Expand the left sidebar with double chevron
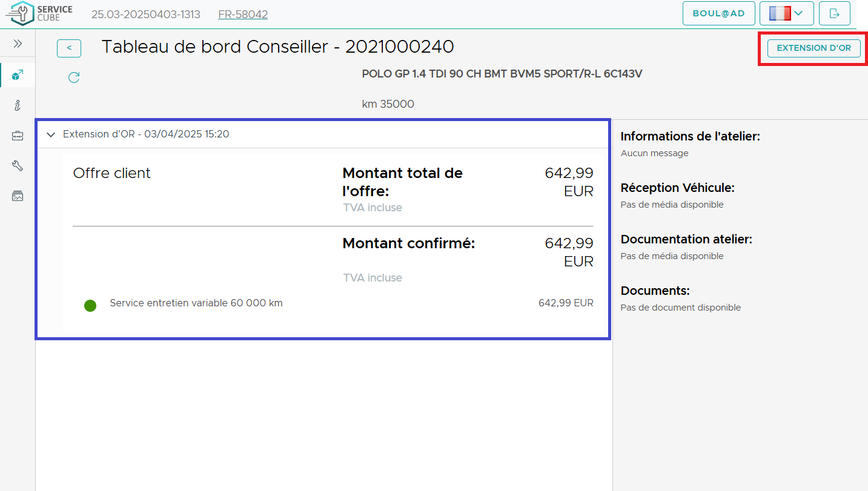Viewport: 868px width, 491px height. 18,44
